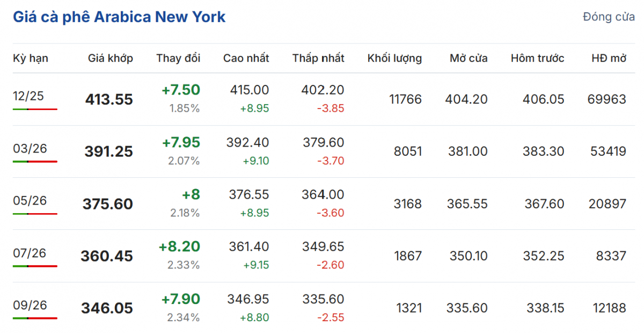Click the 'Hôm trước' column header

click(x=537, y=58)
